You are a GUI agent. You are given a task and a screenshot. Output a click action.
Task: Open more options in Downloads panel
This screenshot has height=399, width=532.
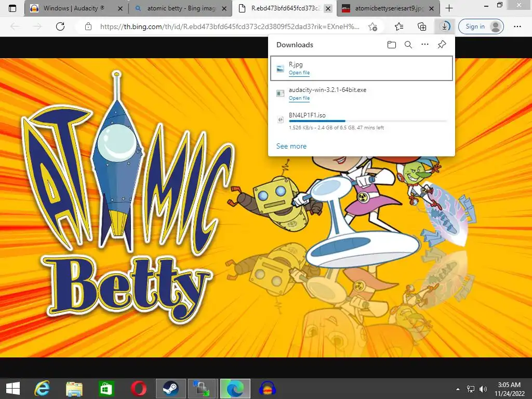(425, 45)
